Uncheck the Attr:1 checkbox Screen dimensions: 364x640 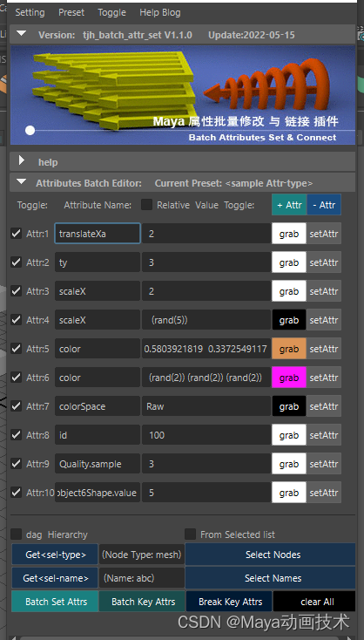point(16,234)
